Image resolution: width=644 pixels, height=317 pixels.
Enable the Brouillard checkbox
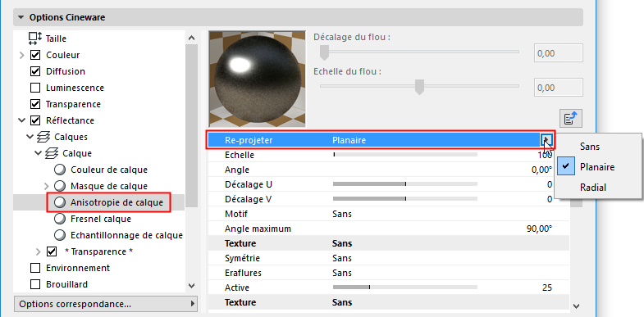point(35,284)
